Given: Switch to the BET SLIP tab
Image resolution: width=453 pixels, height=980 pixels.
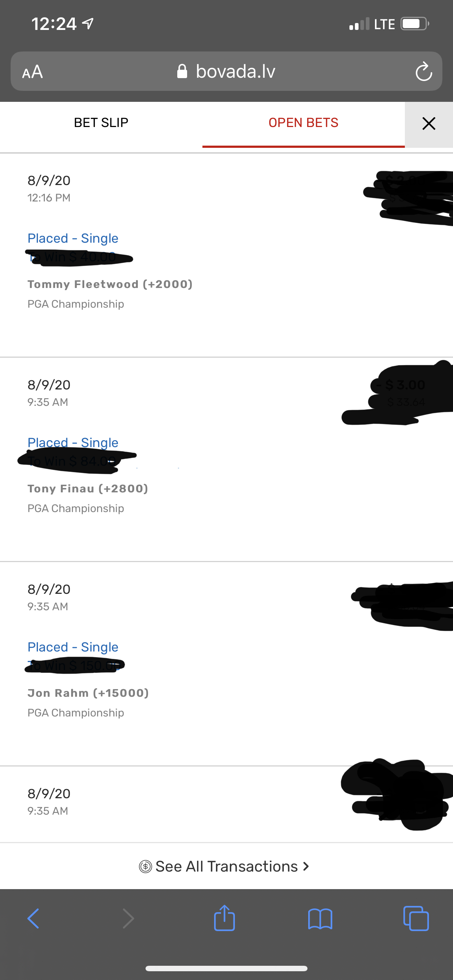Looking at the screenshot, I should tap(101, 123).
